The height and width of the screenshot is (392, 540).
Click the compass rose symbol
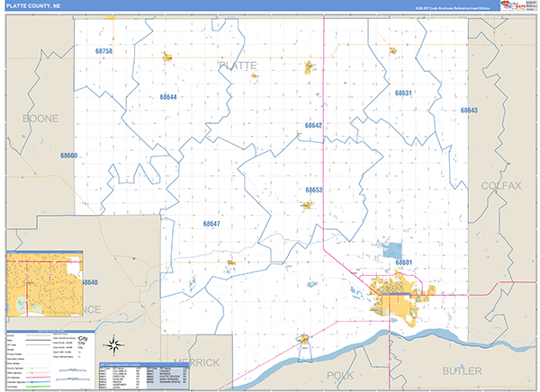(114, 345)
